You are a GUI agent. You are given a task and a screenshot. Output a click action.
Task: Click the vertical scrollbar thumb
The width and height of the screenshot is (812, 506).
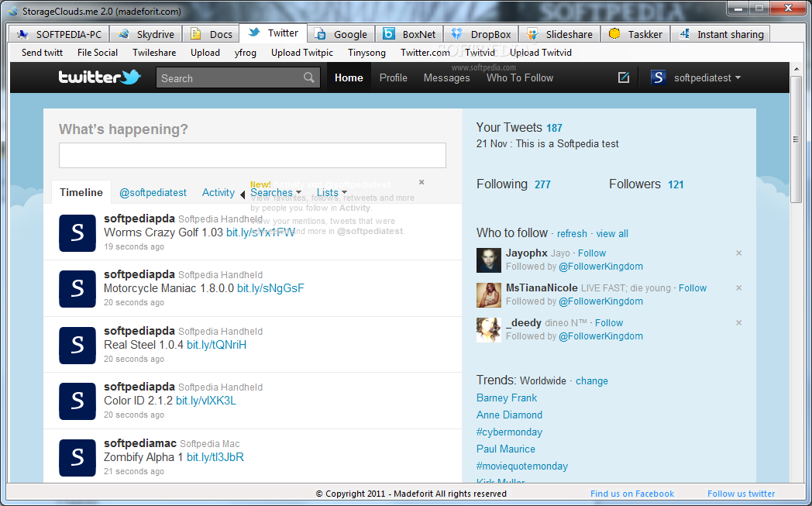pyautogui.click(x=796, y=139)
